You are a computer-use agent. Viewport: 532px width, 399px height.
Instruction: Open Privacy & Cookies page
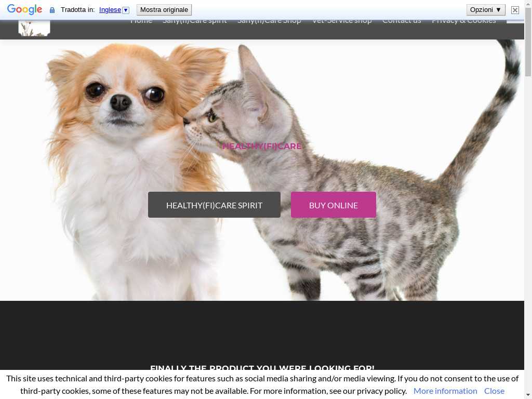(x=463, y=21)
